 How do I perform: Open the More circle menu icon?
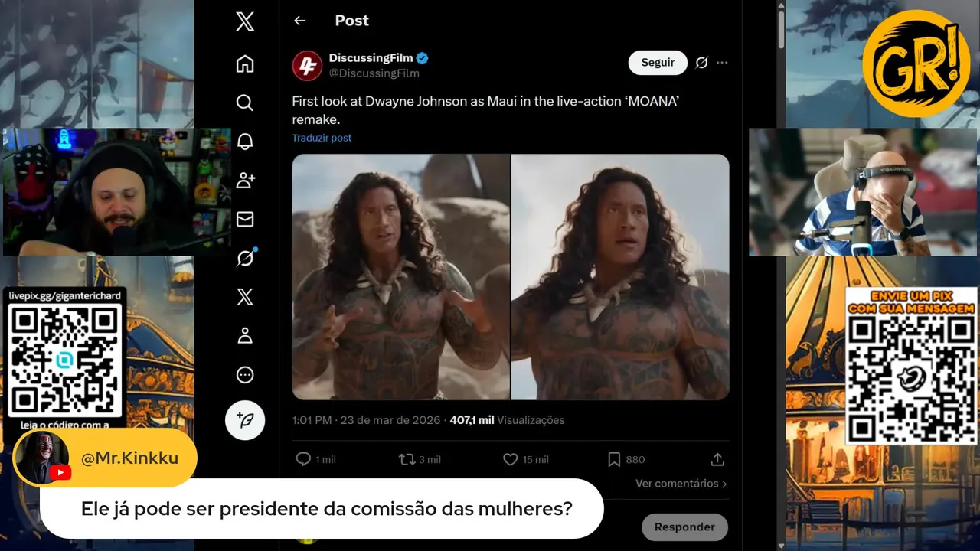point(245,375)
